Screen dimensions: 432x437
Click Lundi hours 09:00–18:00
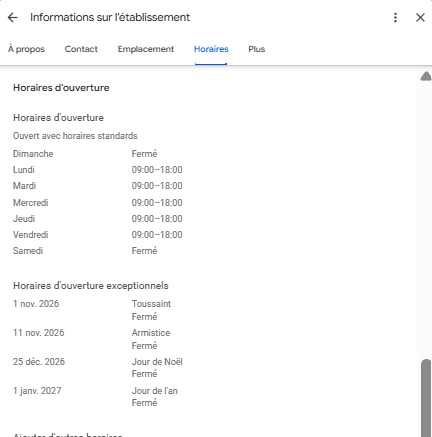point(157,170)
